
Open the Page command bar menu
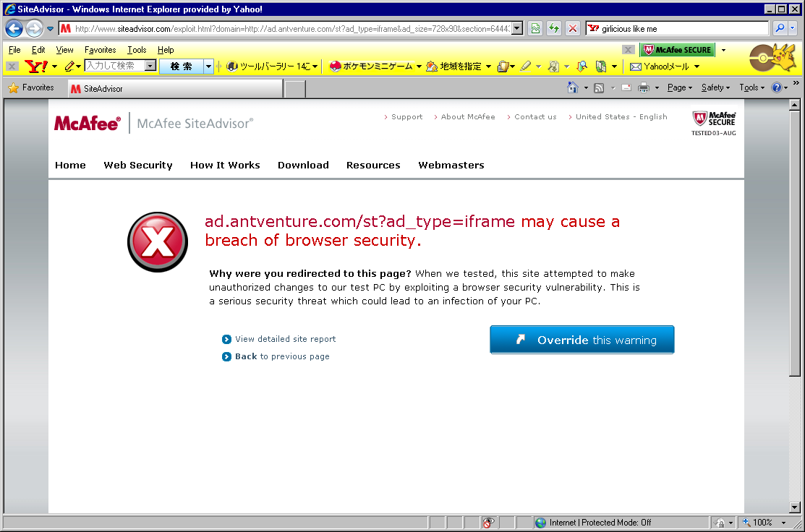coord(680,87)
